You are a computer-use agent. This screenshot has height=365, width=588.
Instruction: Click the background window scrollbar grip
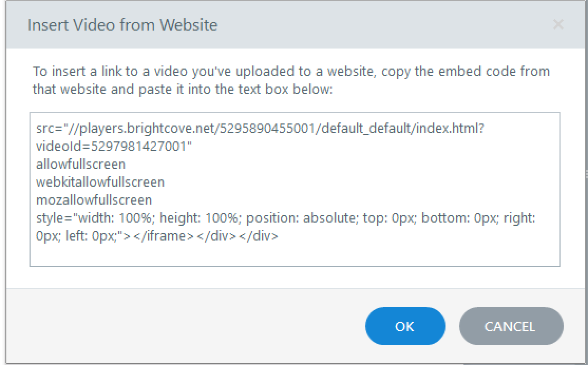585,174
